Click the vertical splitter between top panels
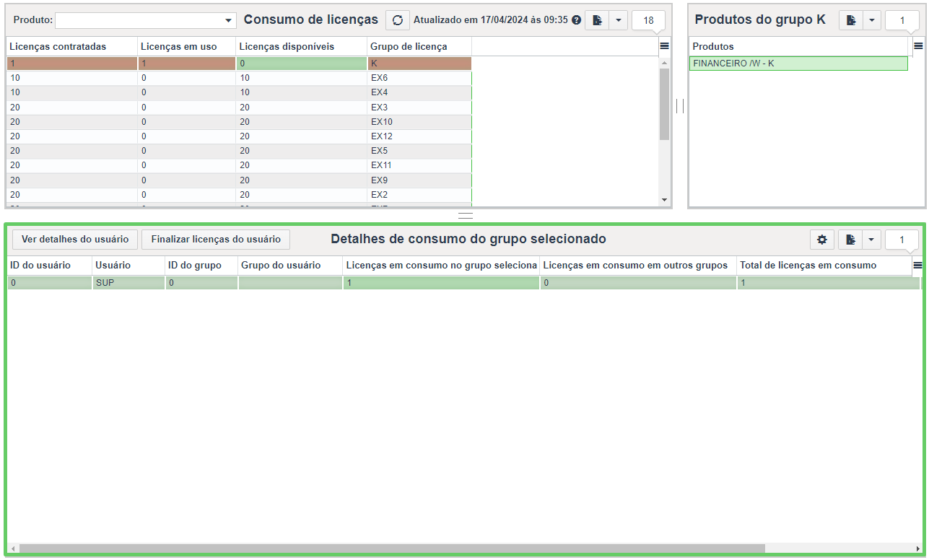Viewport: 929px width, 560px height. [680, 106]
